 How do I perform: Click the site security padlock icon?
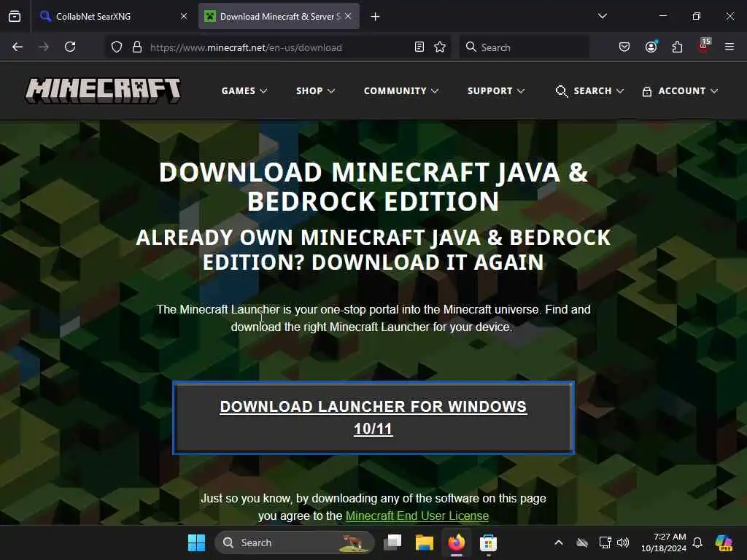click(x=137, y=47)
